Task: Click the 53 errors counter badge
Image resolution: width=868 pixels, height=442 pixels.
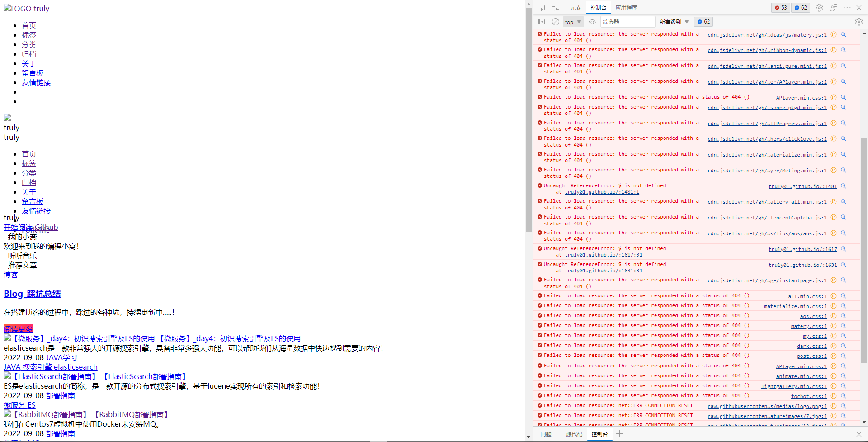Action: 781,8
